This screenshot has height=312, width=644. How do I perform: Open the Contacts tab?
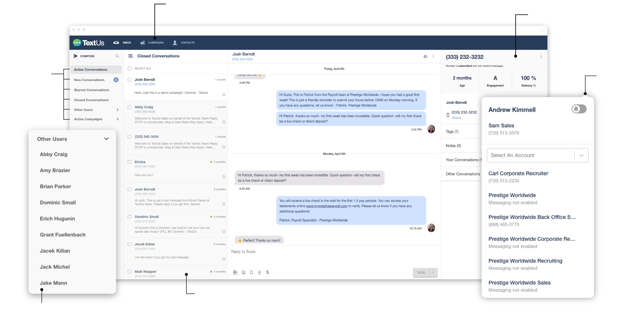click(184, 43)
